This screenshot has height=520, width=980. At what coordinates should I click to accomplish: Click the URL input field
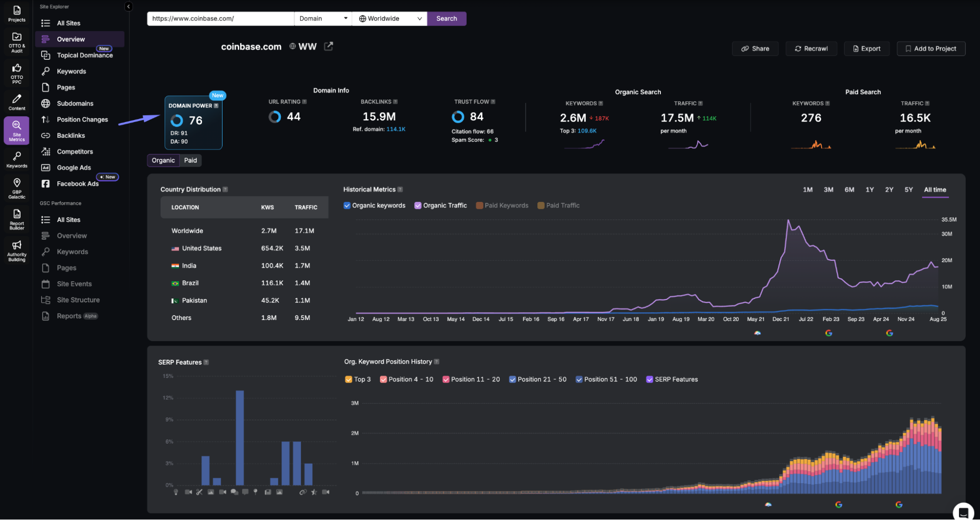(220, 19)
